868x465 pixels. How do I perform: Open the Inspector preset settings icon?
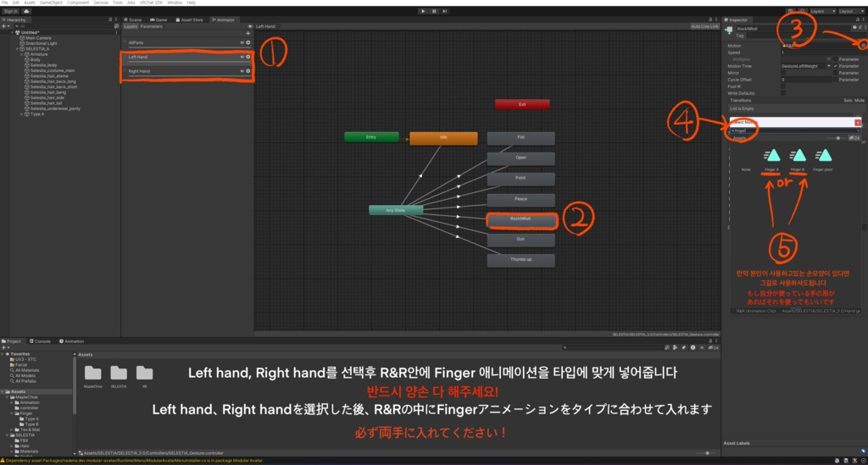[x=860, y=28]
